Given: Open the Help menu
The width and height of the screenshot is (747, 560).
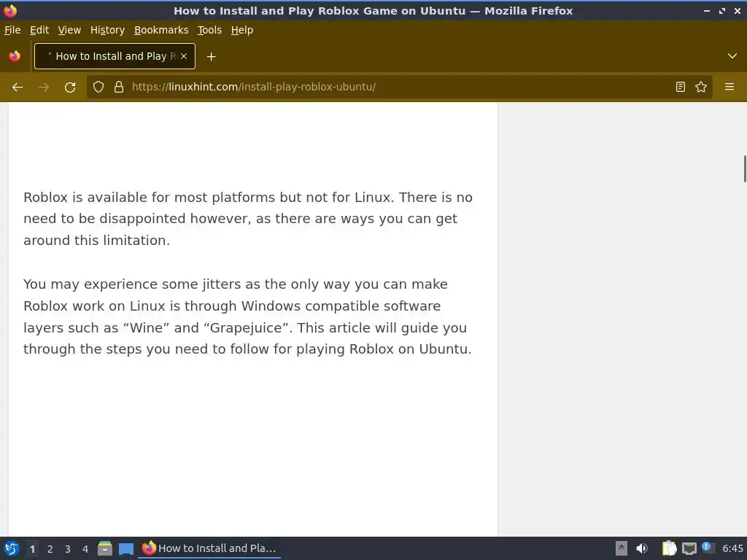Looking at the screenshot, I should pyautogui.click(x=242, y=30).
